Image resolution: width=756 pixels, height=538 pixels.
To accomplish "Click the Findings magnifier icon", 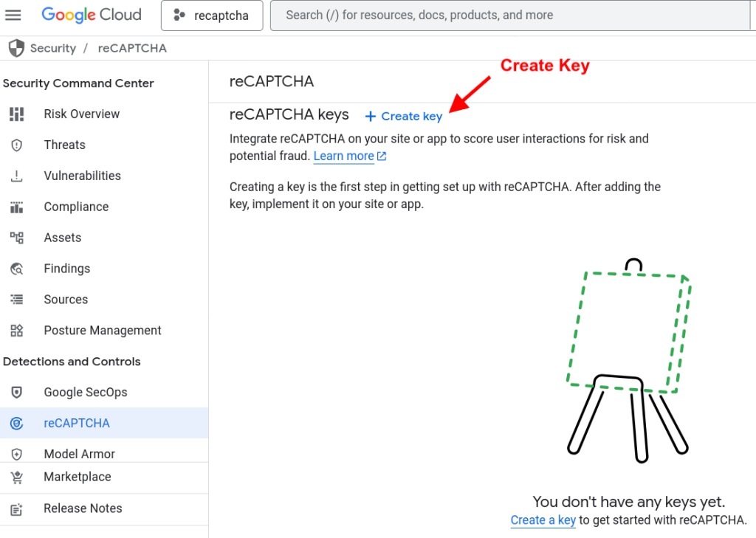I will click(16, 268).
